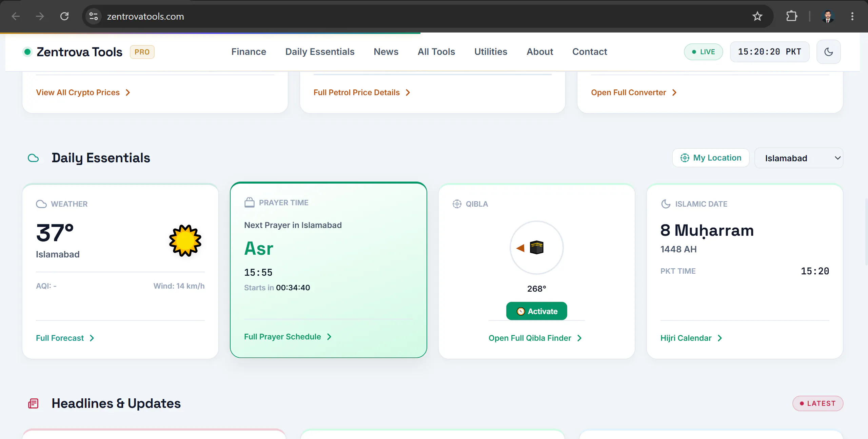Click the chevron next to Full Forecast
Image resolution: width=868 pixels, height=439 pixels.
click(x=92, y=338)
